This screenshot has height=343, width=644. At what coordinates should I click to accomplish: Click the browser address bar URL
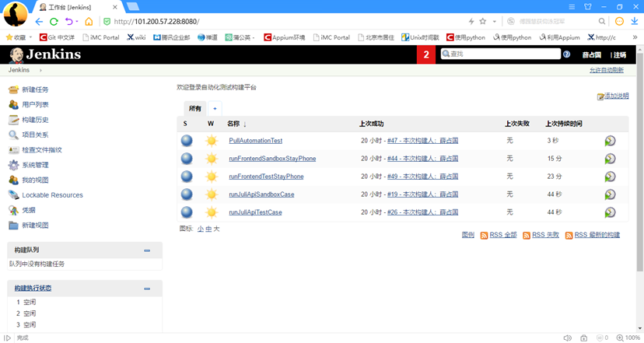(x=156, y=22)
